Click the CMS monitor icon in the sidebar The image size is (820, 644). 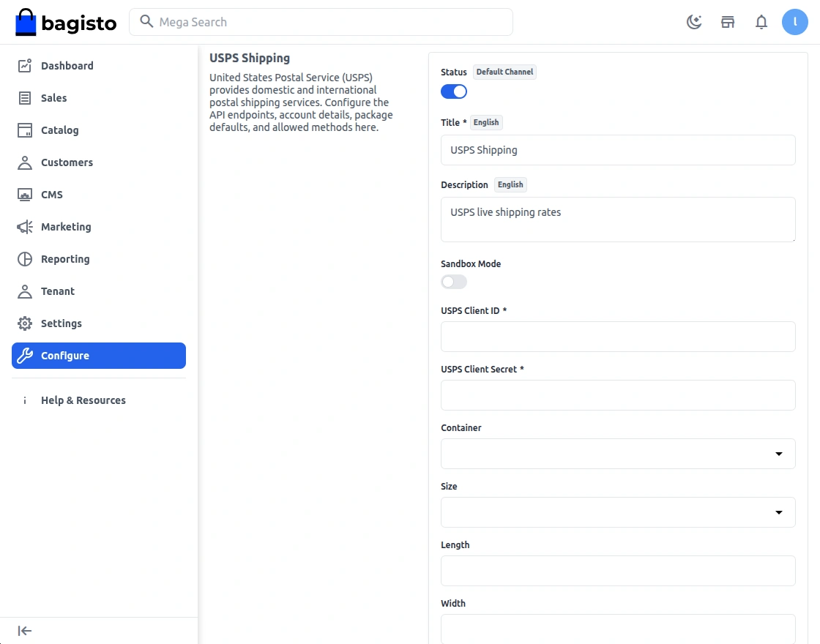coord(25,195)
